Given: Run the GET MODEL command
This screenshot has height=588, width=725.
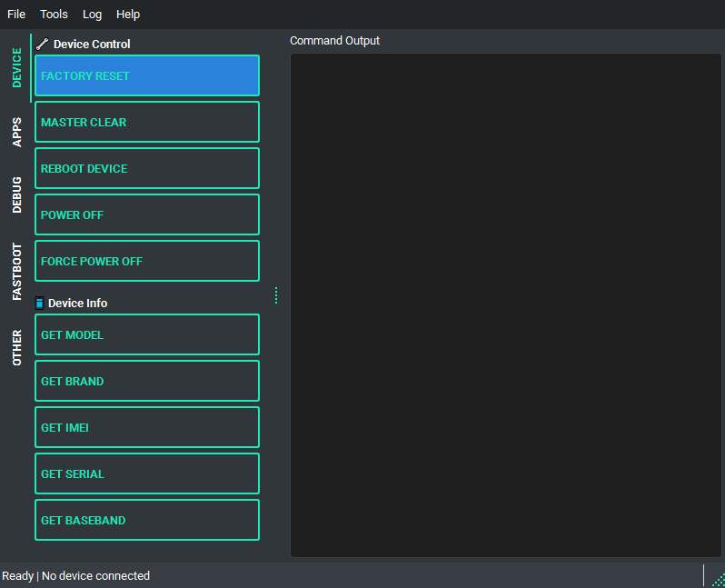Looking at the screenshot, I should (147, 334).
